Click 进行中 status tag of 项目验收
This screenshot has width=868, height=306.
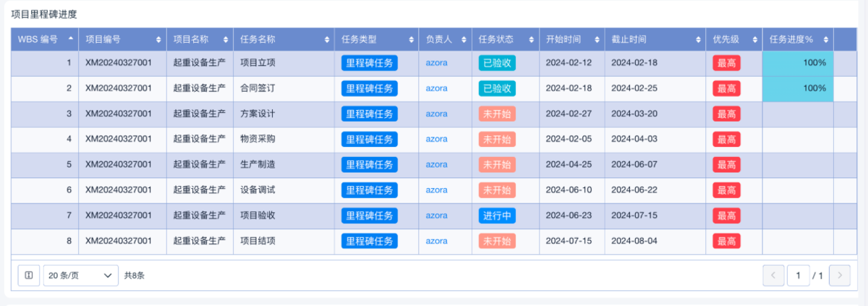pos(497,216)
